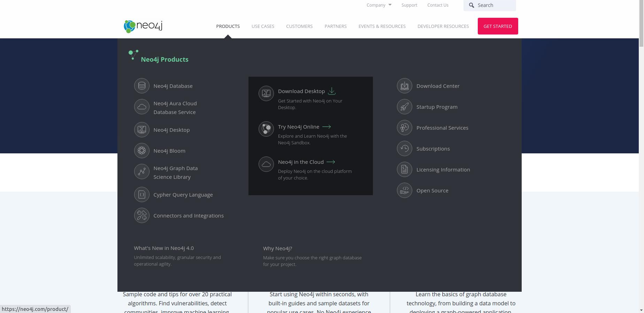
Task: Open the Neo4j Bloom link
Action: pos(169,151)
